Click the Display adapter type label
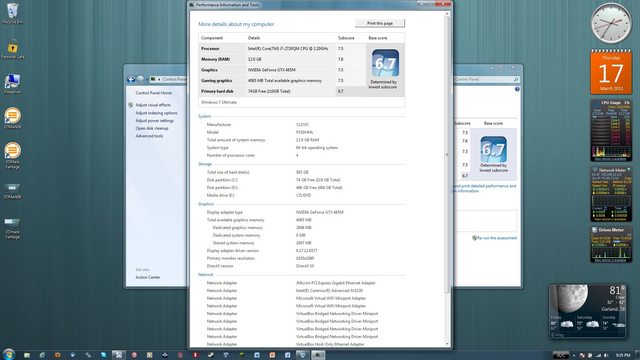640x360 pixels. (x=224, y=212)
